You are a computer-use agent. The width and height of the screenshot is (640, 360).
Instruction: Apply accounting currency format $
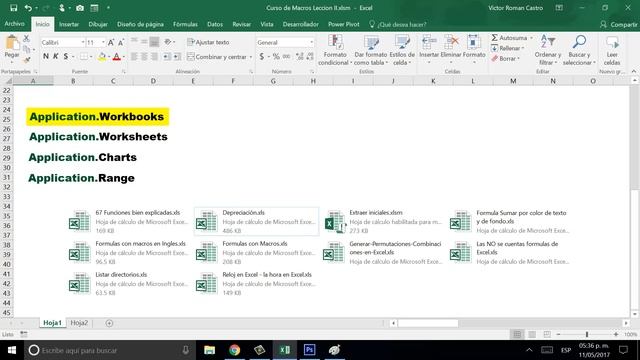click(262, 57)
